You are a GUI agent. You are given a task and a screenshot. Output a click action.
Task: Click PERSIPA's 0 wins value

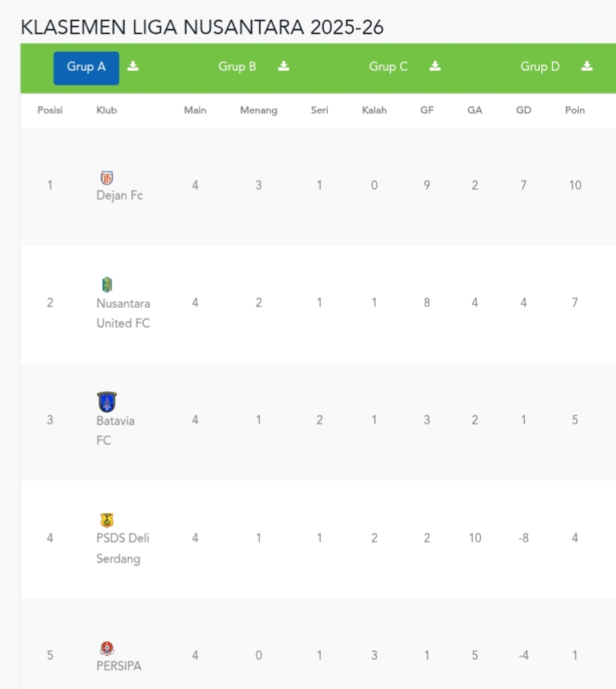[258, 655]
